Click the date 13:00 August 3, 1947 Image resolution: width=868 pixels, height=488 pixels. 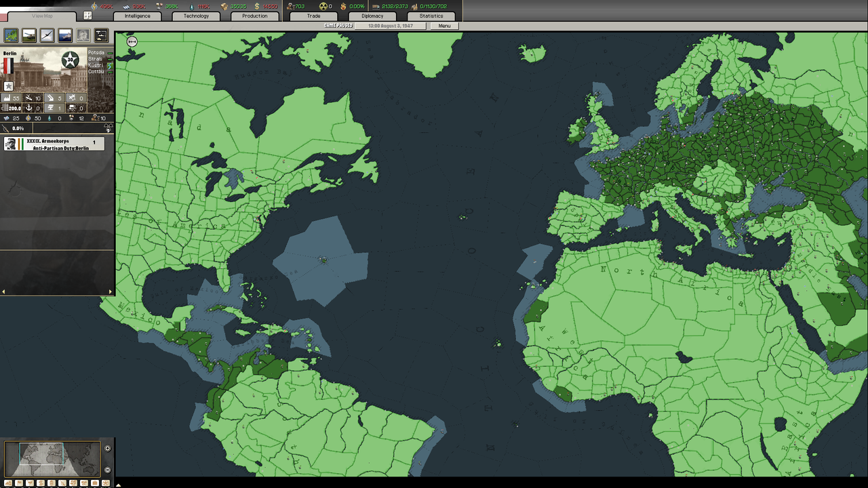click(x=391, y=26)
